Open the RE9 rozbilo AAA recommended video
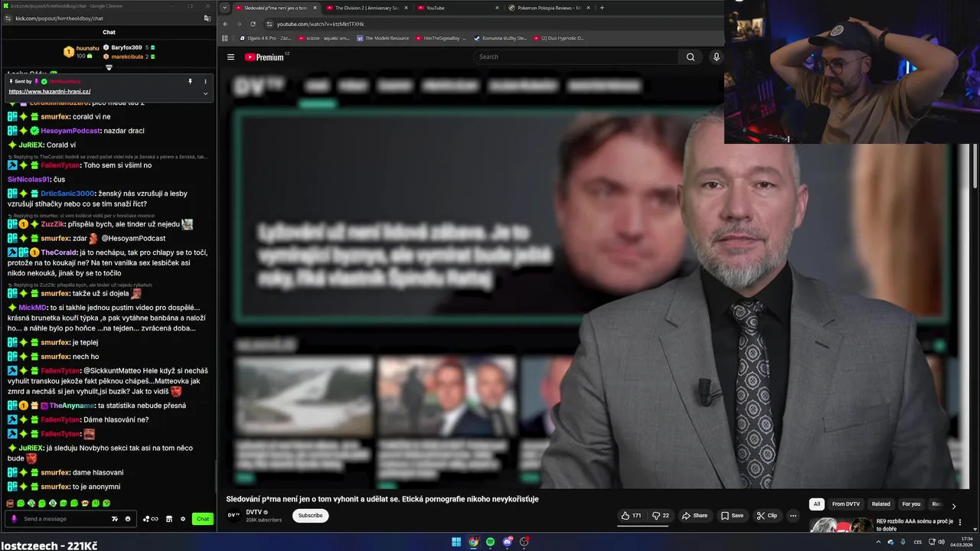The image size is (980, 551). coord(914,525)
